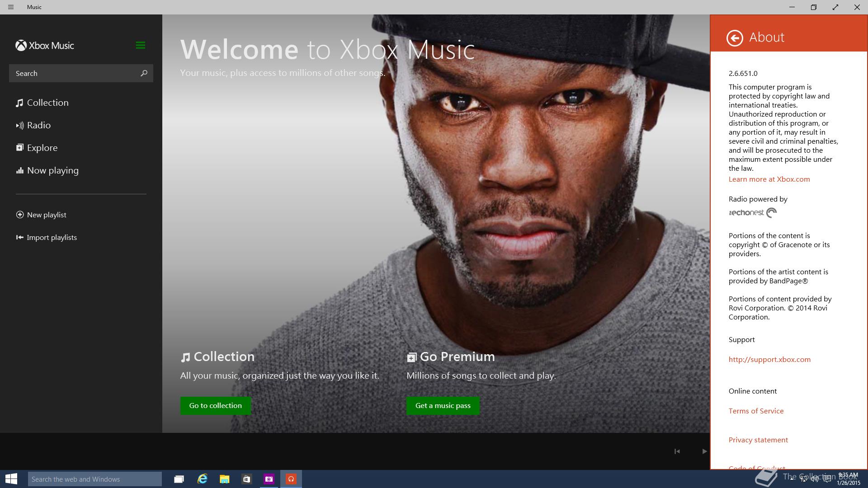Click the Search input field

tap(81, 73)
